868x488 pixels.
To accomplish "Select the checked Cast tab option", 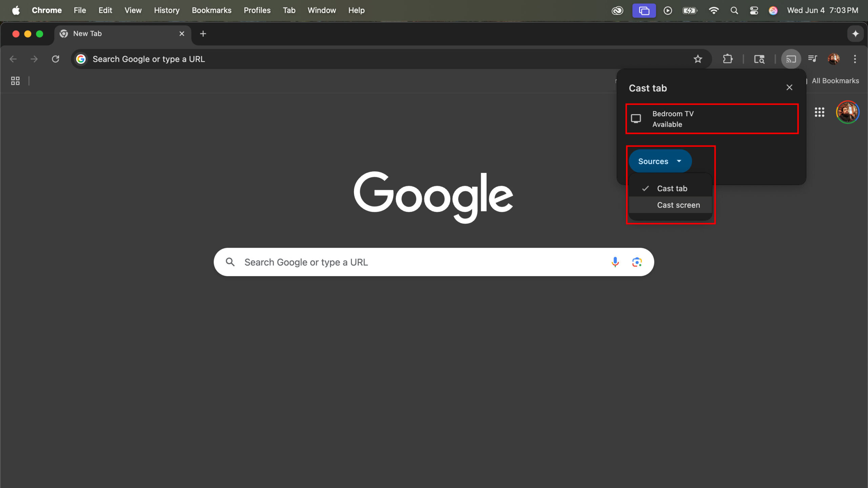I will [x=671, y=188].
